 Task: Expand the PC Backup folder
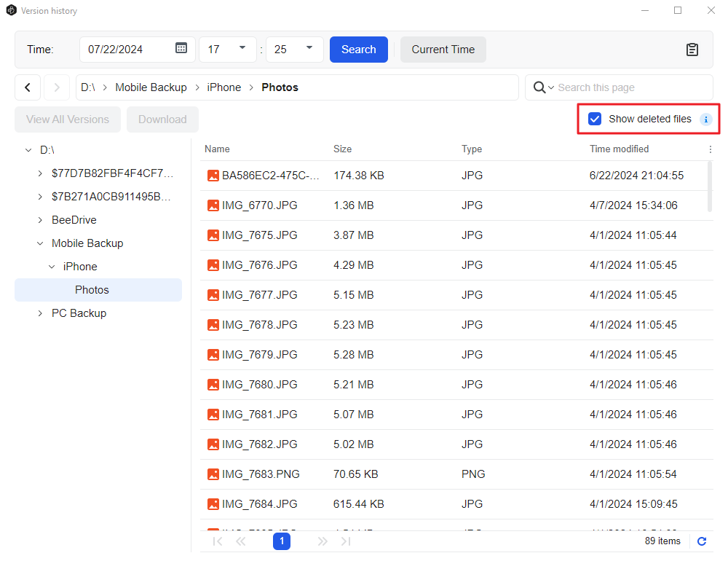pos(40,313)
